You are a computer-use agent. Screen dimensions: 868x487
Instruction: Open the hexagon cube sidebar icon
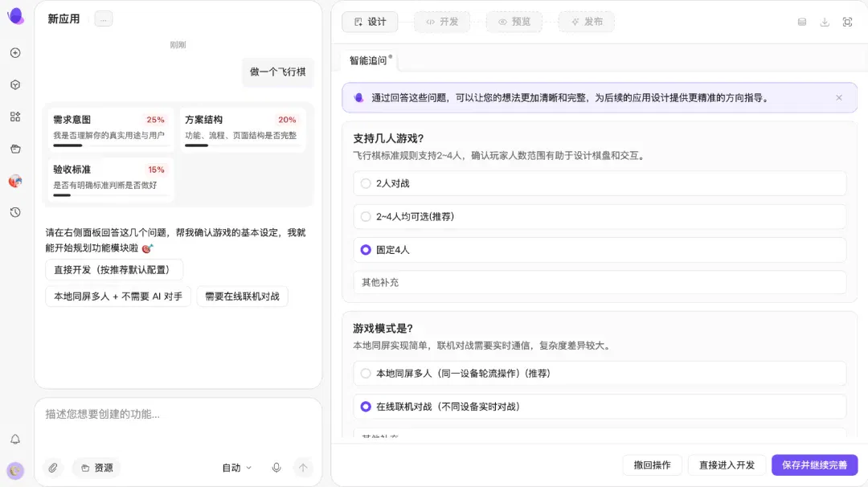[x=15, y=84]
